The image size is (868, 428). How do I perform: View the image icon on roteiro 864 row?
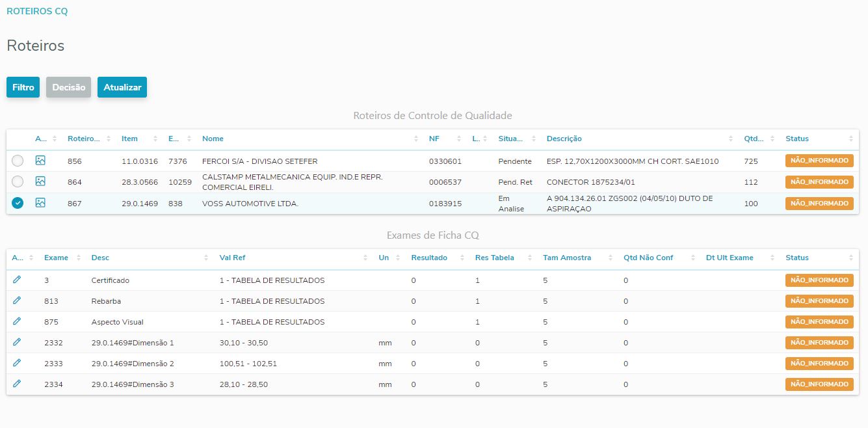(x=40, y=181)
